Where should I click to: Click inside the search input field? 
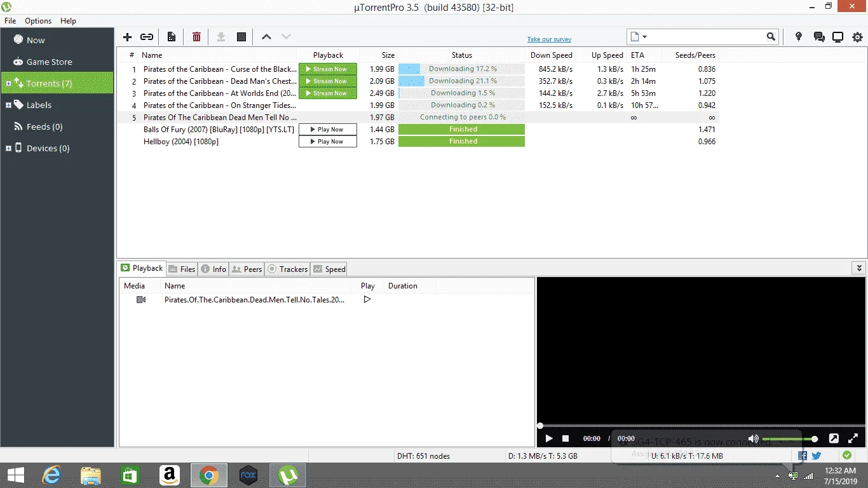[707, 37]
